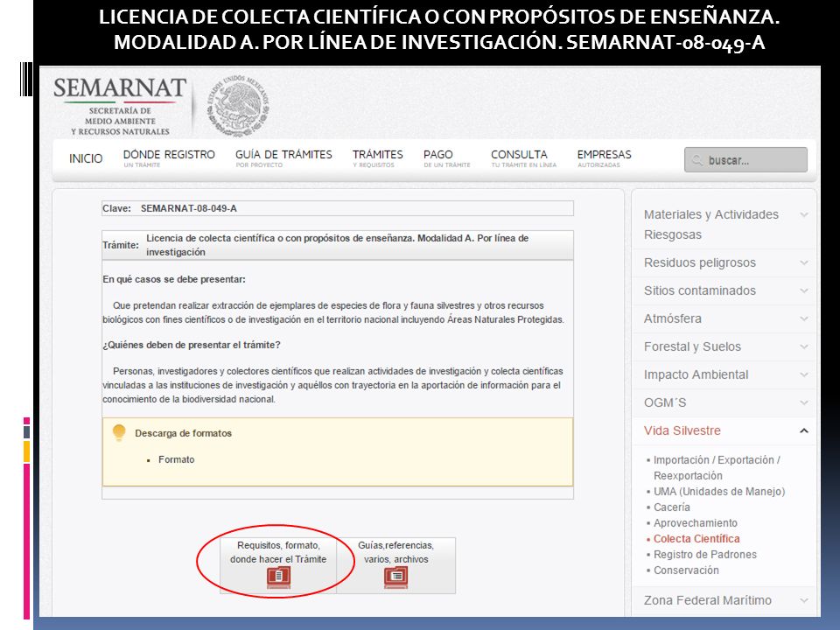The width and height of the screenshot is (840, 630).
Task: Click Sitios contaminados heading
Action: click(700, 290)
